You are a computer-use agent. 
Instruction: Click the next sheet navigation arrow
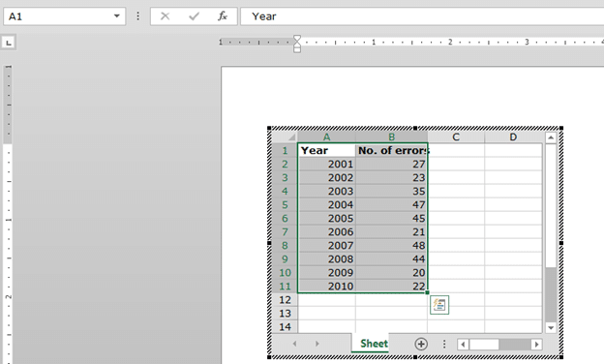317,344
